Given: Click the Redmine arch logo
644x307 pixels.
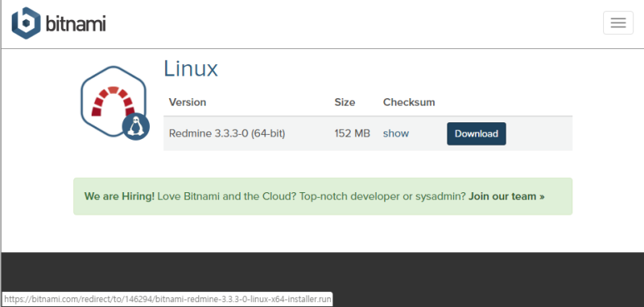Looking at the screenshot, I should pos(113,102).
